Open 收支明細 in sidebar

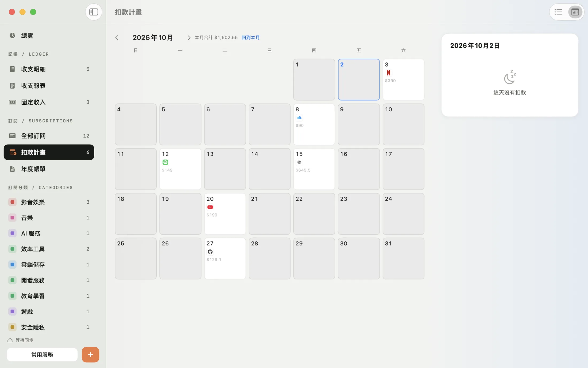pyautogui.click(x=49, y=69)
